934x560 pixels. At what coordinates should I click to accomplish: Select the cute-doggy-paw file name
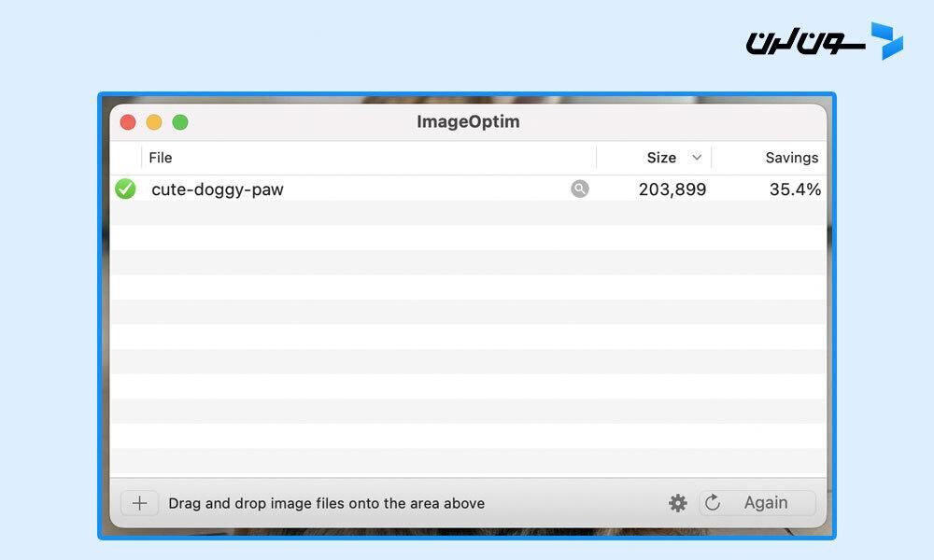(x=218, y=189)
